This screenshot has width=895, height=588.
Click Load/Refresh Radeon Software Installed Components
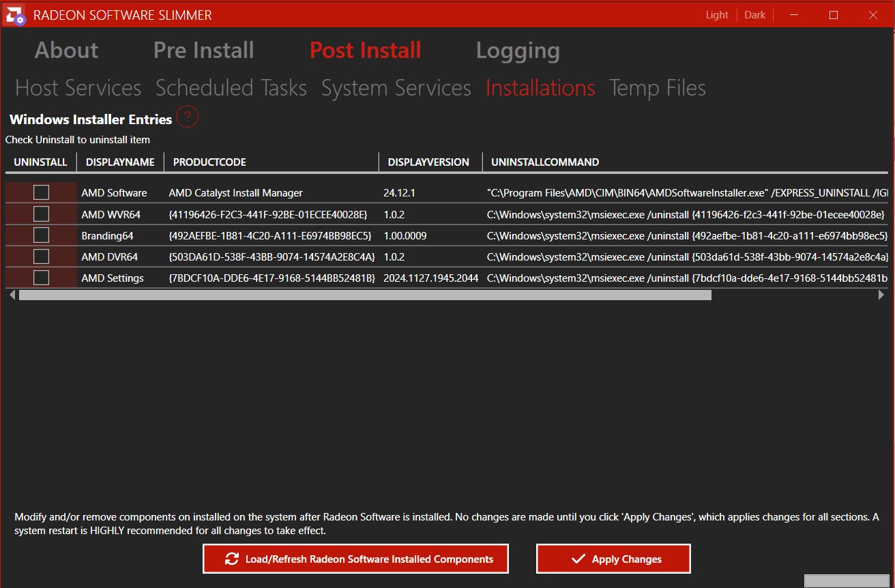(355, 559)
